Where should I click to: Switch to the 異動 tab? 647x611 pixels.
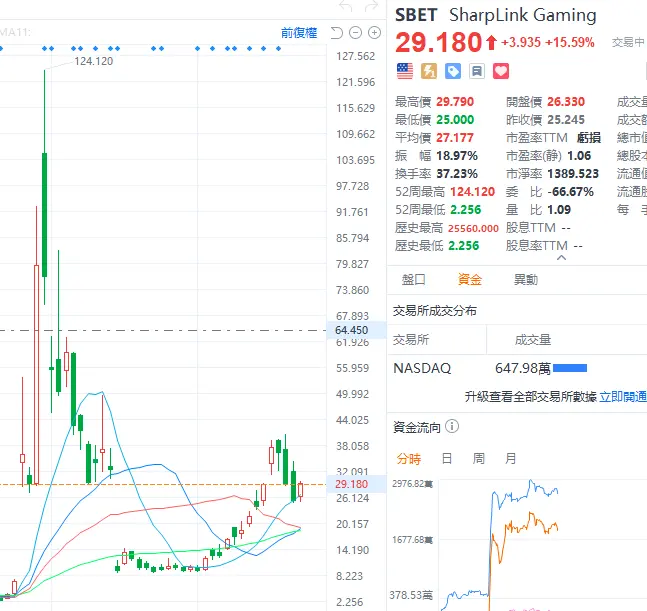click(526, 279)
